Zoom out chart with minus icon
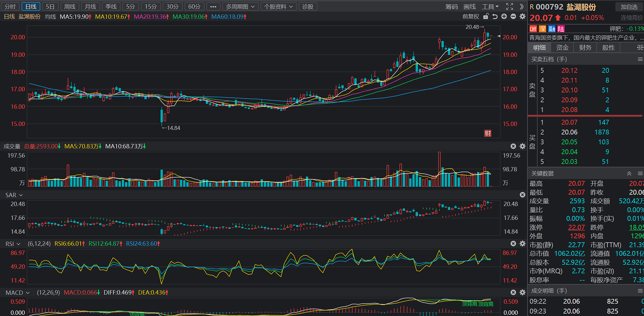This screenshot has height=316, width=644. (x=513, y=16)
